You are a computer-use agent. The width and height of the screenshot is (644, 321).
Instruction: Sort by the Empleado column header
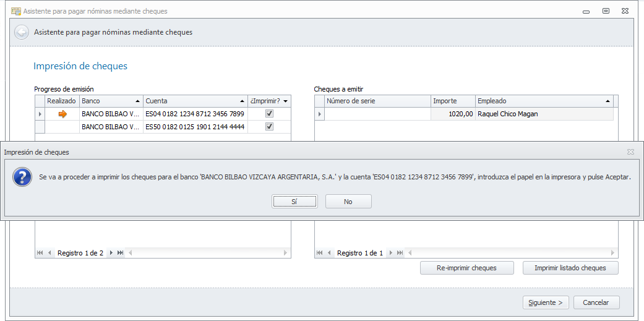click(x=544, y=101)
